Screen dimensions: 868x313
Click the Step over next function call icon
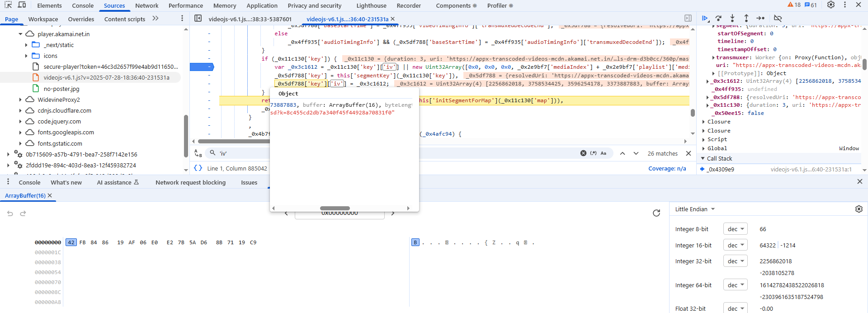point(718,18)
